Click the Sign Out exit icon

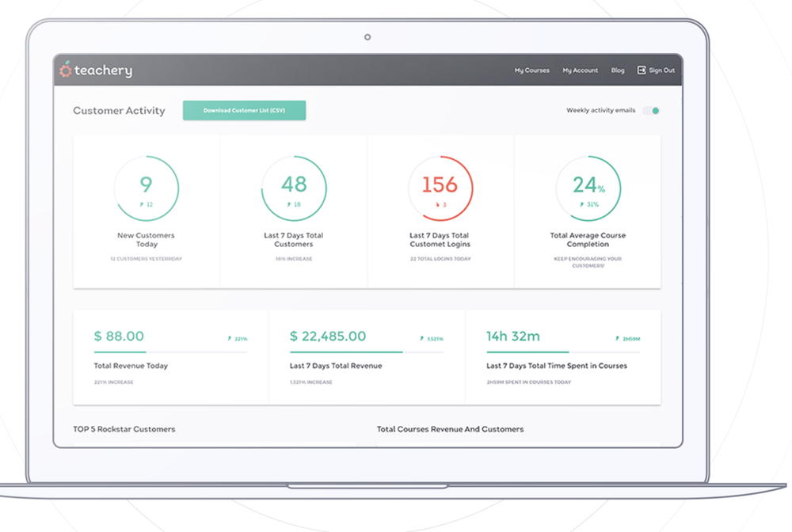coord(641,70)
